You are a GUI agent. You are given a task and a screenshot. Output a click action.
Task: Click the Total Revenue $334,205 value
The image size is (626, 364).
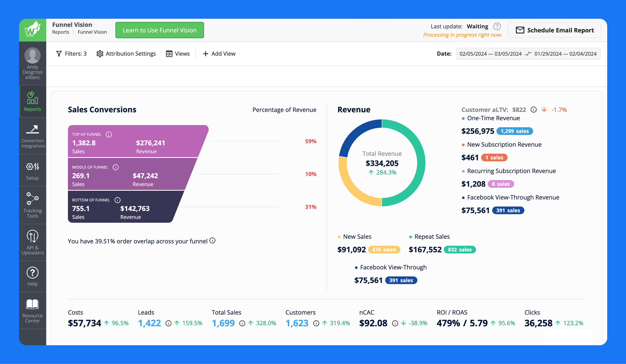pyautogui.click(x=382, y=163)
